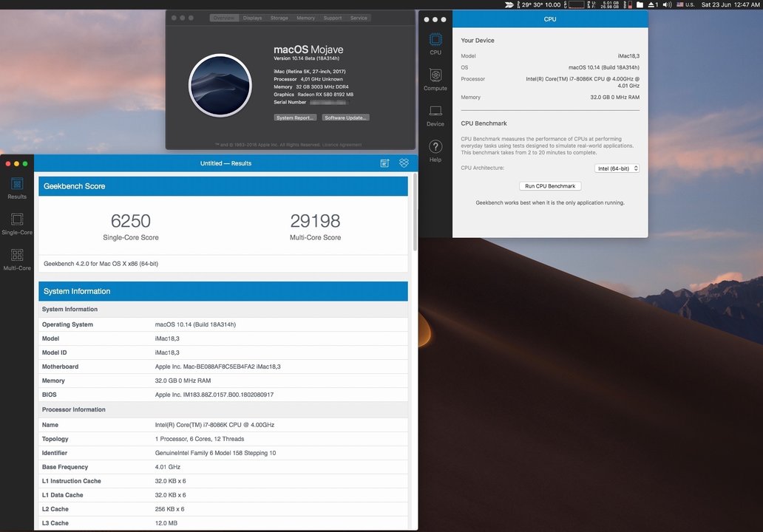The image size is (763, 532).
Task: Select the BIOS row value
Action: tap(214, 395)
